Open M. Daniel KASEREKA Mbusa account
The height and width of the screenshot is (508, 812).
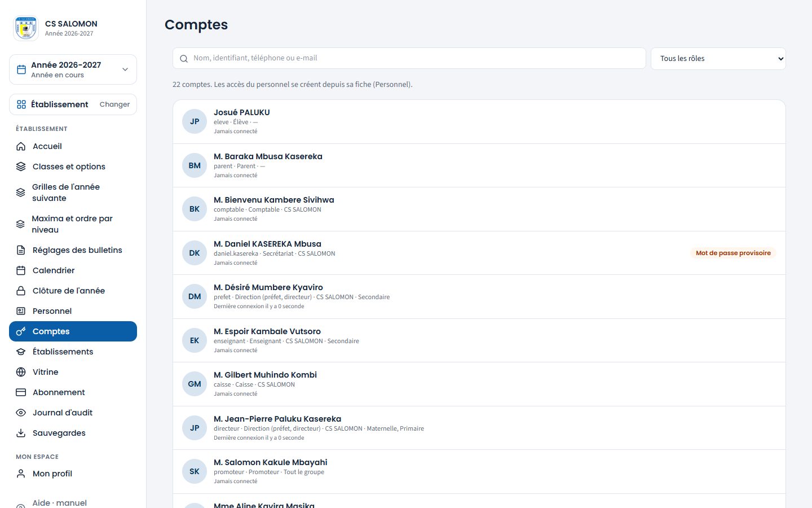pos(479,253)
